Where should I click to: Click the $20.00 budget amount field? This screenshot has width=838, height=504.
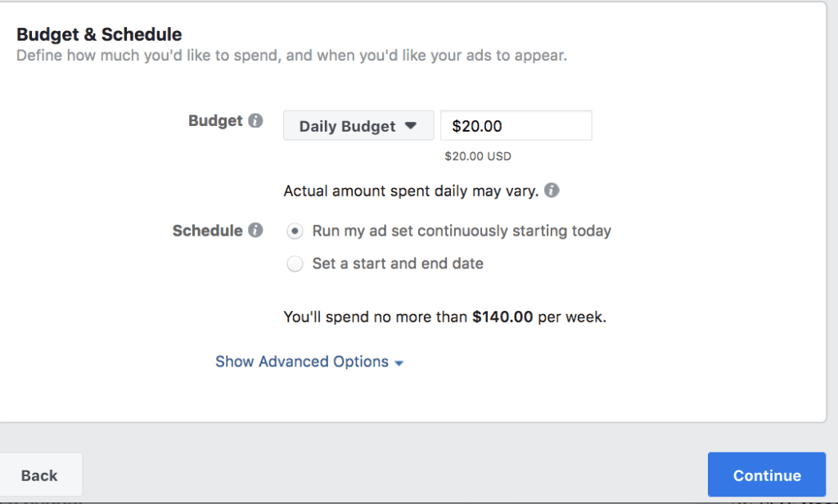click(516, 126)
